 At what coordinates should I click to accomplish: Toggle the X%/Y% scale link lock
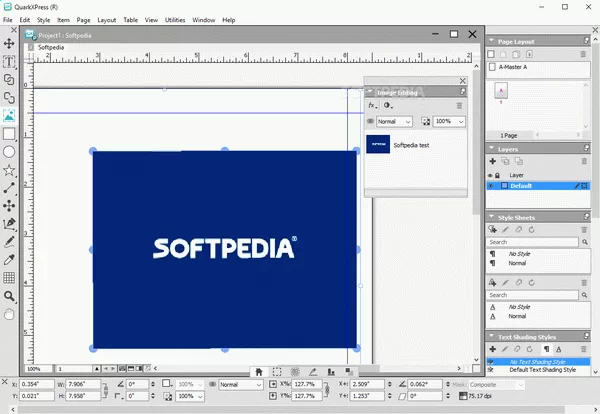click(x=327, y=390)
